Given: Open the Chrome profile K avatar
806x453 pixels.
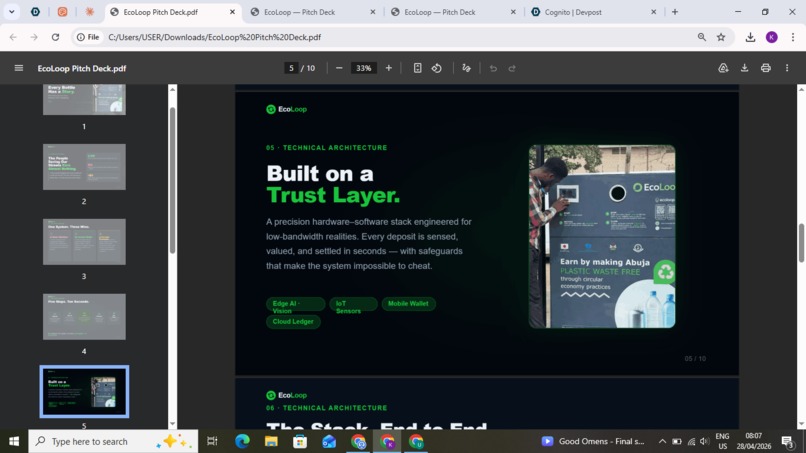Looking at the screenshot, I should (x=772, y=37).
